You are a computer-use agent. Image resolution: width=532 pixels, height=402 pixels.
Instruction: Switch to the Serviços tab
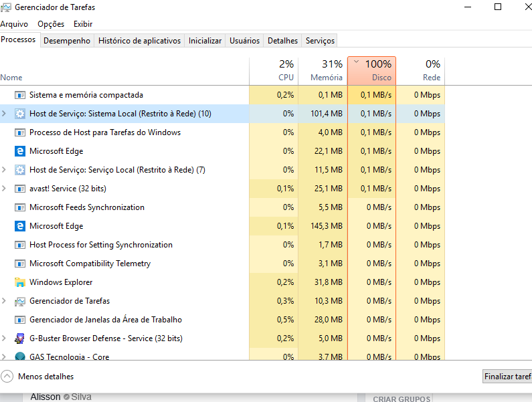click(x=320, y=41)
